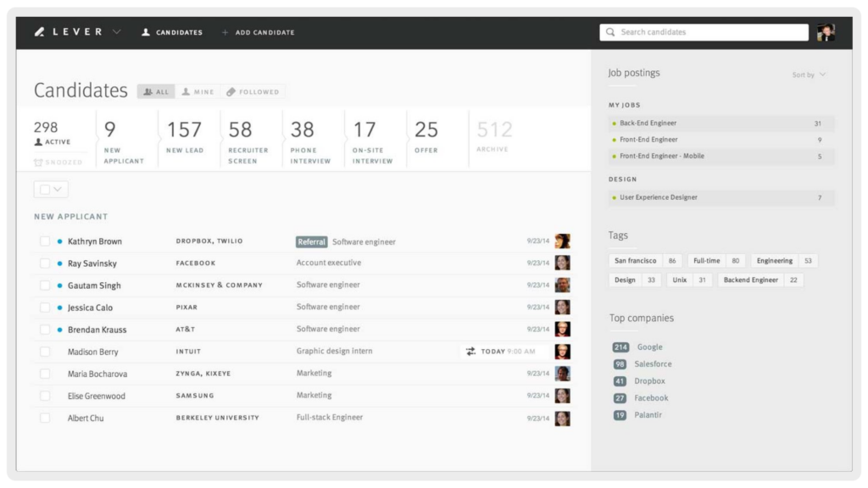
Task: Expand the Lever logo dropdown arrow
Action: [x=117, y=32]
